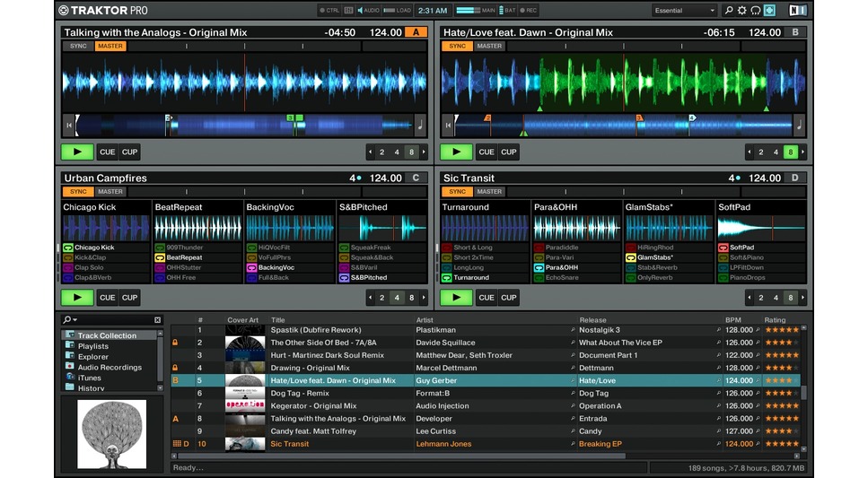Decrease loop size arrow on Deck C
Viewport: 868px width, 478px height.
[371, 298]
